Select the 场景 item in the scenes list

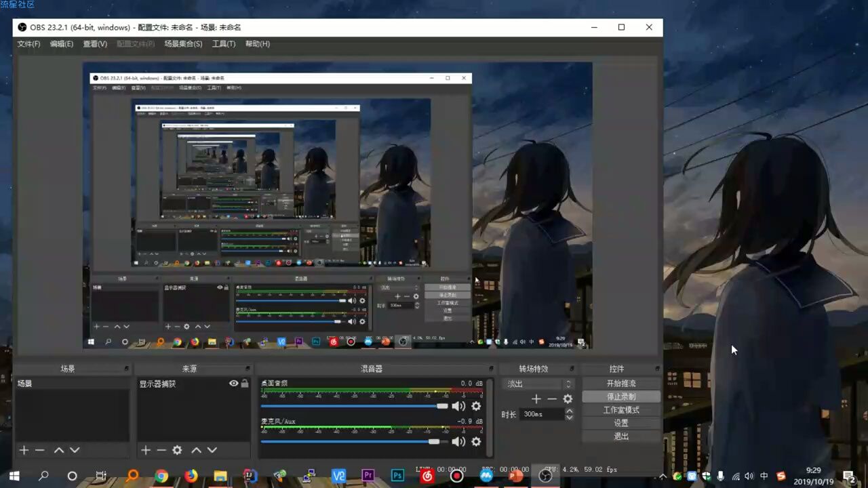coord(72,384)
